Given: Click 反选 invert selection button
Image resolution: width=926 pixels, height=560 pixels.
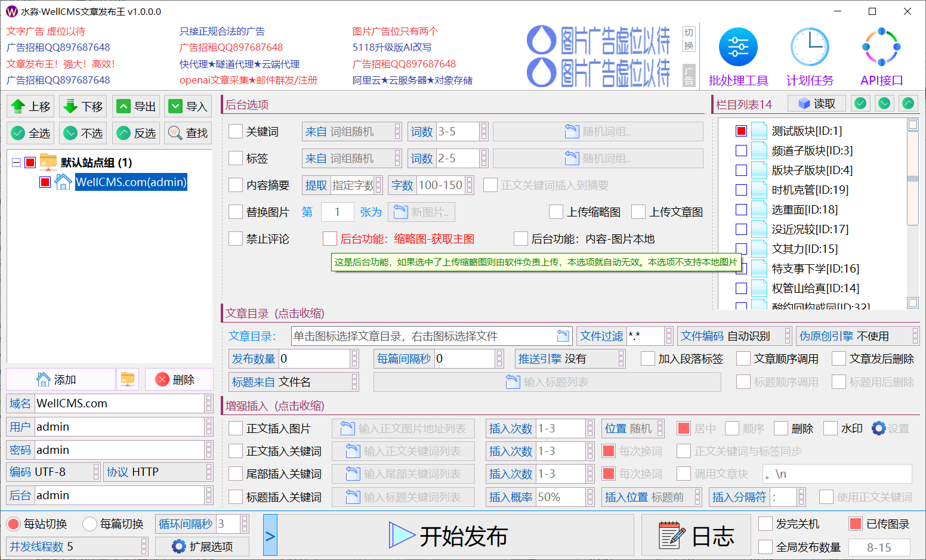Looking at the screenshot, I should [x=135, y=133].
